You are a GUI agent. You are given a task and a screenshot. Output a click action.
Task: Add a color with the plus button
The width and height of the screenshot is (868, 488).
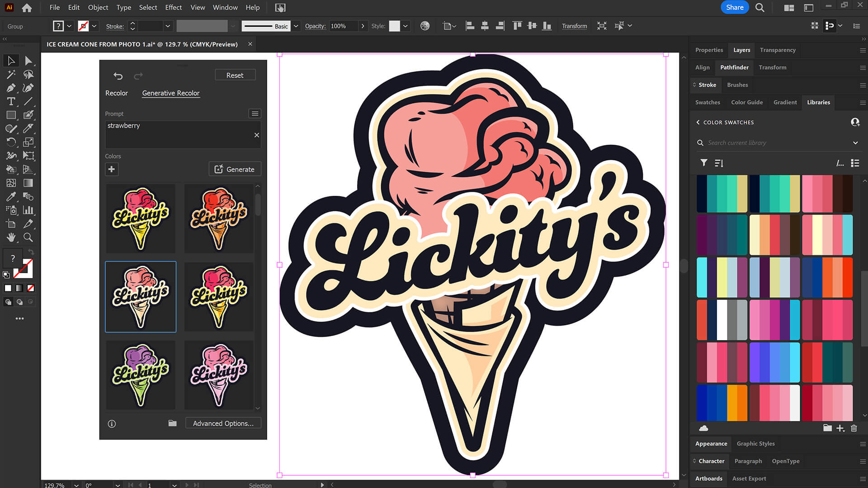coord(111,169)
